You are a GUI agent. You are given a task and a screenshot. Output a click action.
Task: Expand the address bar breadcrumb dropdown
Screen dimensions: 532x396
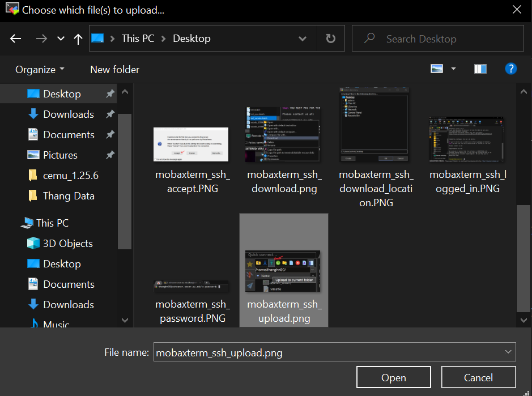pyautogui.click(x=303, y=39)
